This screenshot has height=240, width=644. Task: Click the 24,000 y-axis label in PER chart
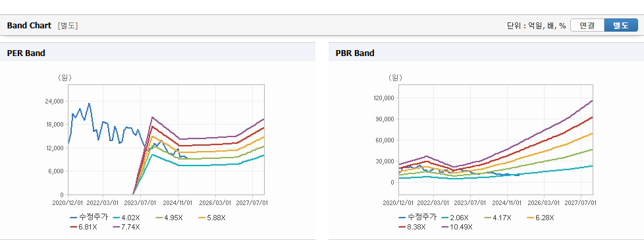point(54,101)
